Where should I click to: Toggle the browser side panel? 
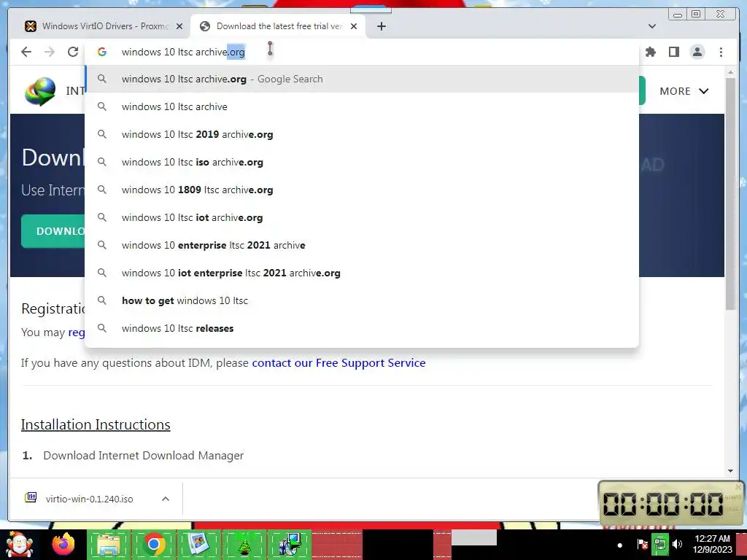[x=673, y=52]
